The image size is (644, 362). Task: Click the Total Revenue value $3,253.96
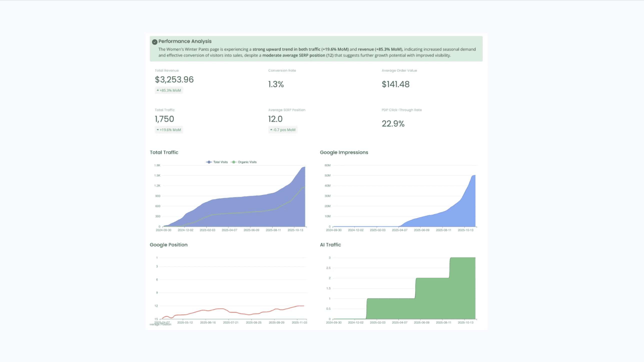click(x=174, y=79)
